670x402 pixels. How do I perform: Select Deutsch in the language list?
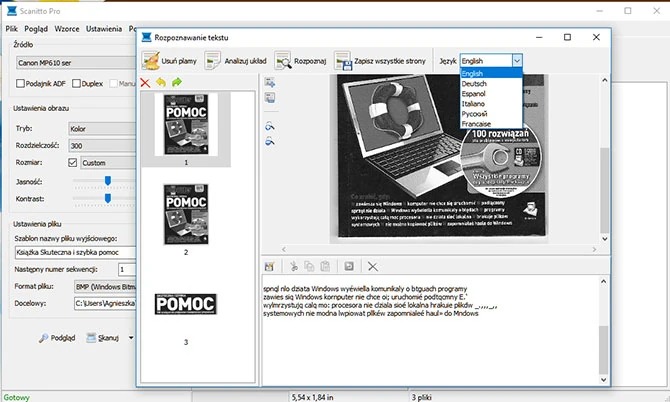coord(491,84)
